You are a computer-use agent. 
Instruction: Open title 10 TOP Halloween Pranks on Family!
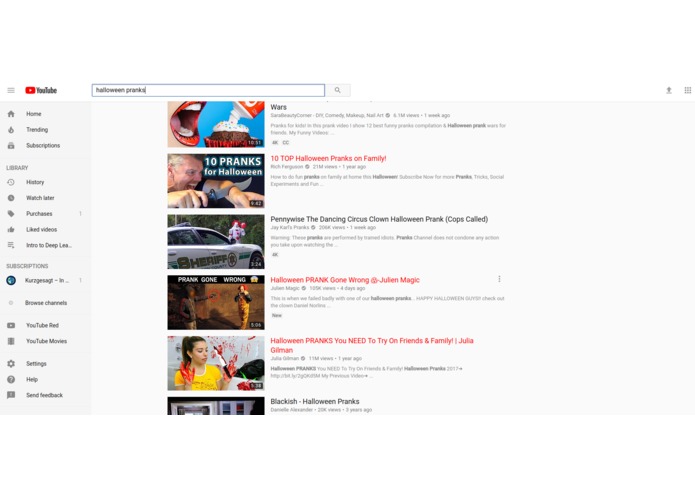click(328, 159)
